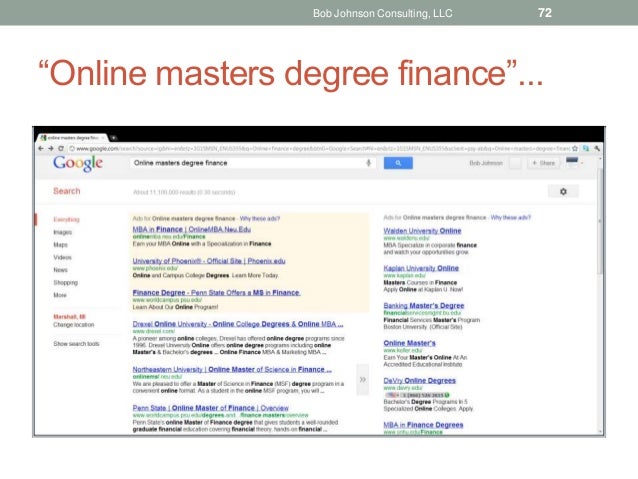
Task: Select the News search filter
Action: pyautogui.click(x=60, y=270)
